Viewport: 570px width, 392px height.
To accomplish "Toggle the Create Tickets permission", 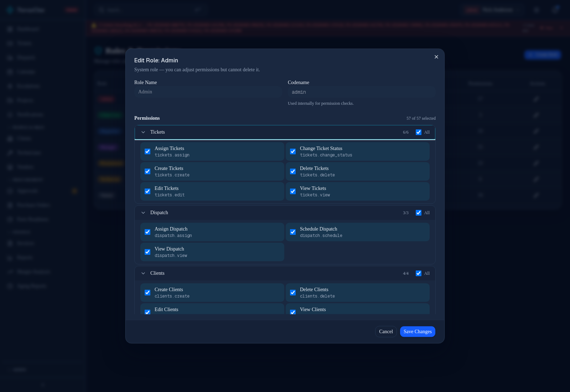I will 147,171.
